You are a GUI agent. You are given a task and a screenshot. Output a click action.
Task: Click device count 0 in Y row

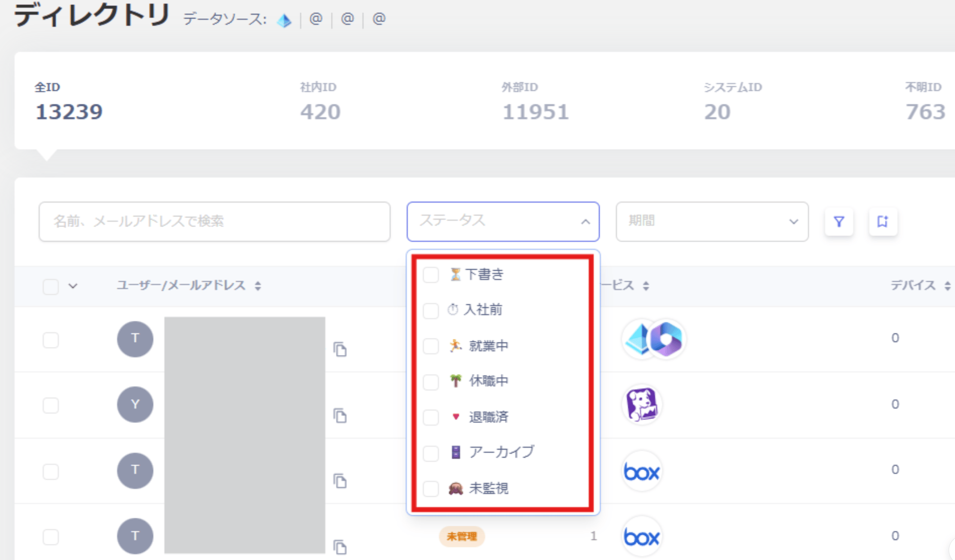(x=895, y=404)
